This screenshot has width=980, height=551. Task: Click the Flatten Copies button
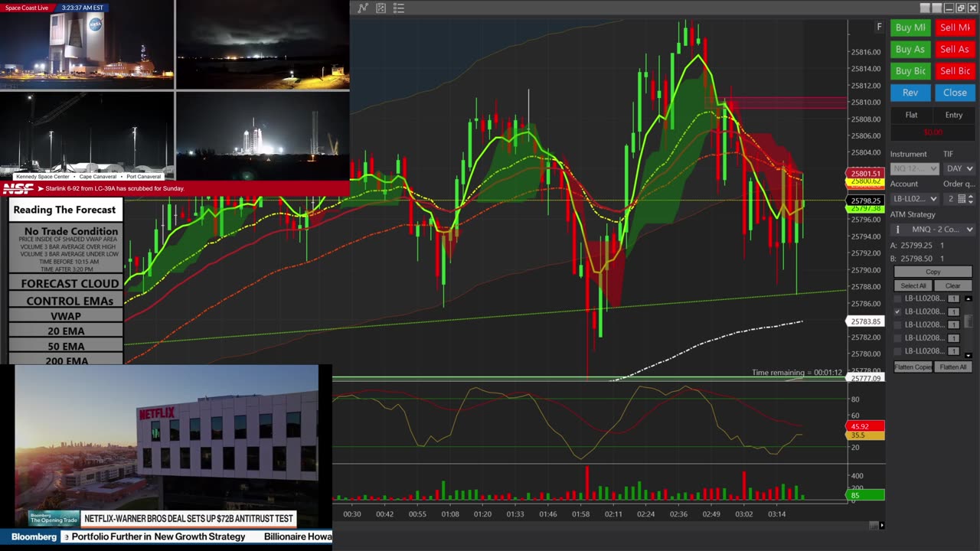coord(913,367)
